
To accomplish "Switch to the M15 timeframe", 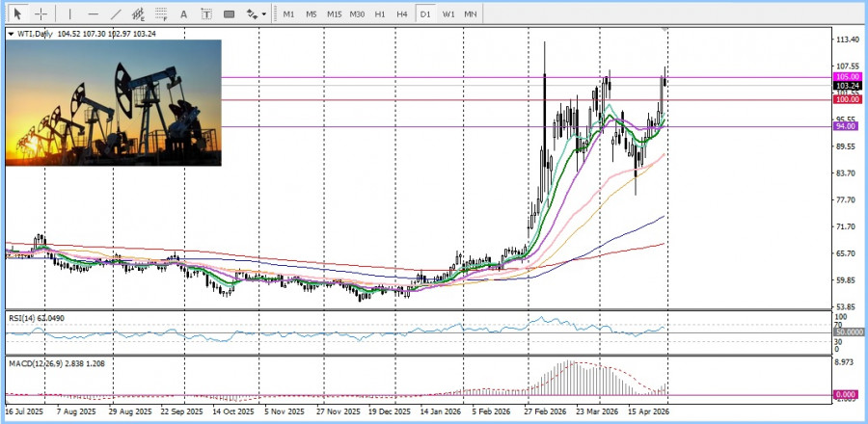I will pos(334,14).
